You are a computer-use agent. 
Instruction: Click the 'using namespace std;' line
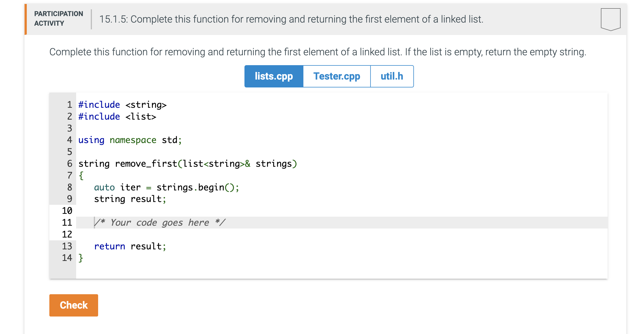130,140
